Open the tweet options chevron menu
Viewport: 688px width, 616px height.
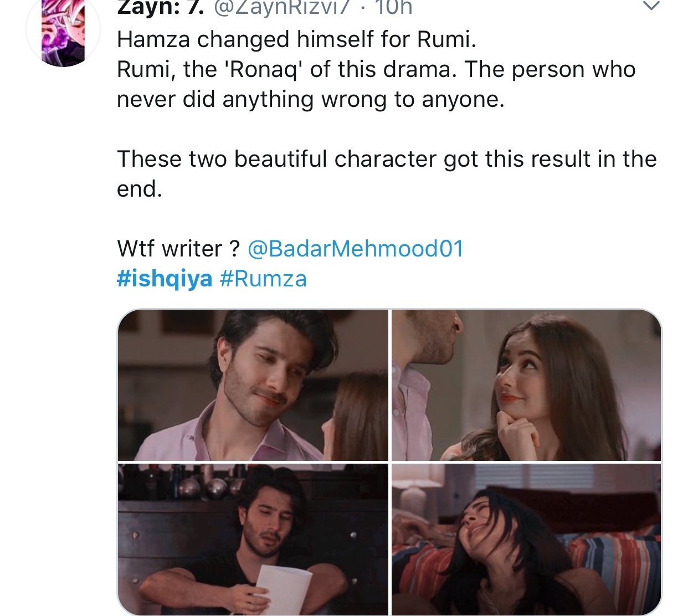tap(651, 6)
